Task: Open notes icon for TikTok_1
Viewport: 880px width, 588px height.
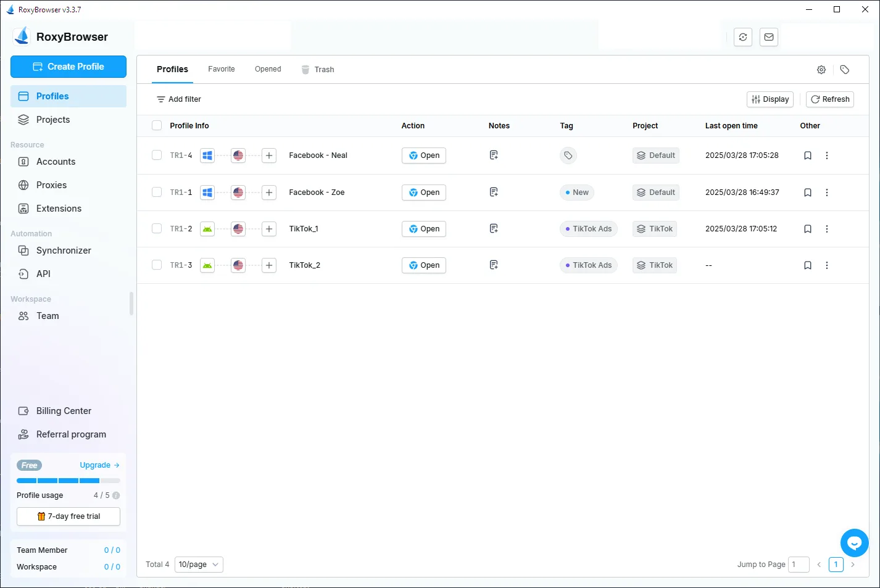Action: click(x=494, y=228)
